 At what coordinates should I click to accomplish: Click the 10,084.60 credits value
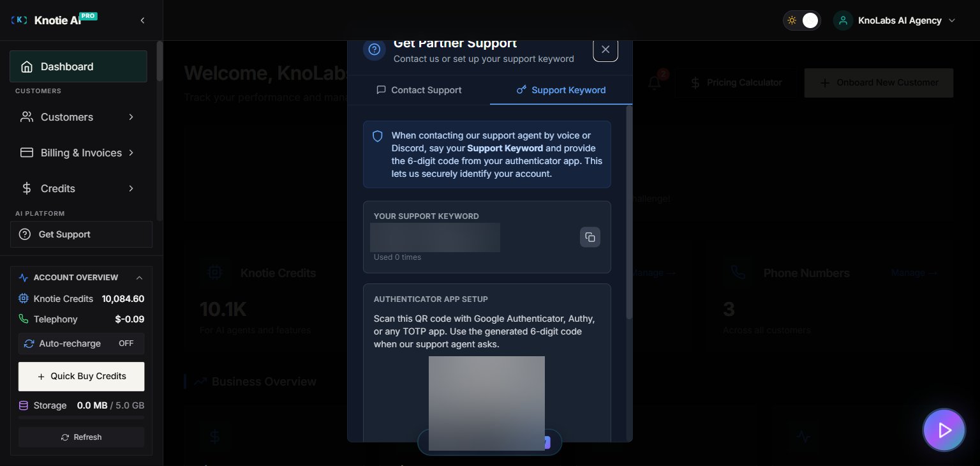tap(123, 299)
